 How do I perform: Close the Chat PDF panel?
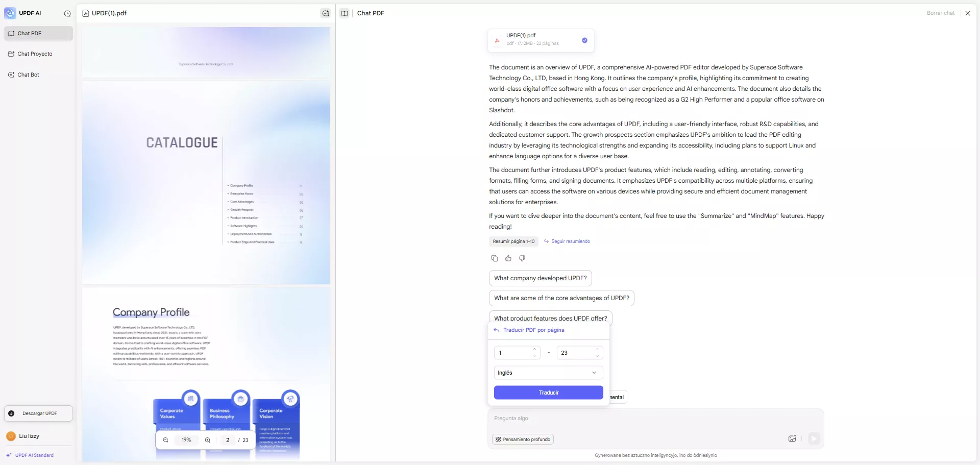click(x=968, y=13)
